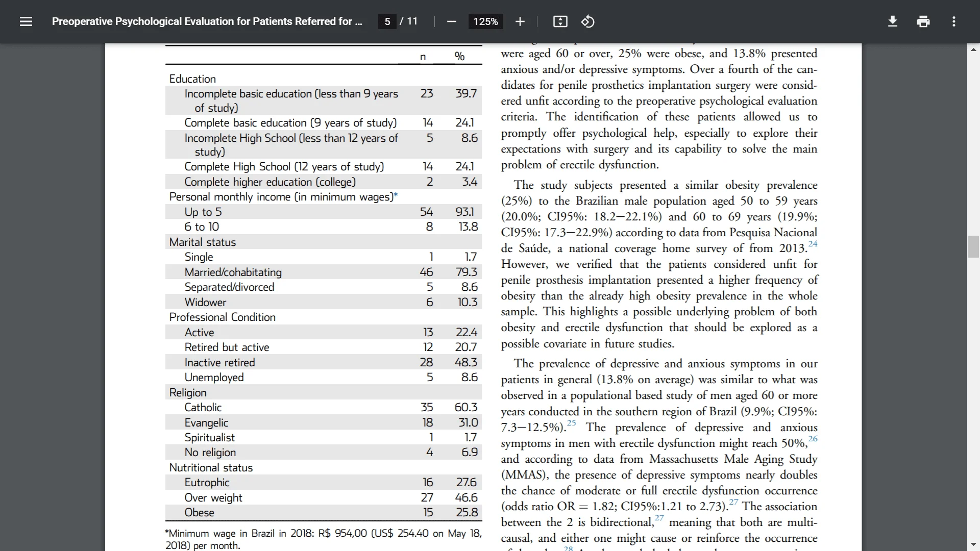
Task: Click the 60.3 percentage value
Action: click(466, 407)
